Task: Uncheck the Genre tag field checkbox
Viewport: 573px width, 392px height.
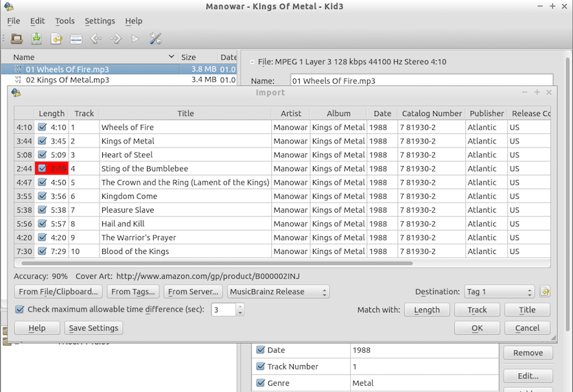Action: coord(260,383)
